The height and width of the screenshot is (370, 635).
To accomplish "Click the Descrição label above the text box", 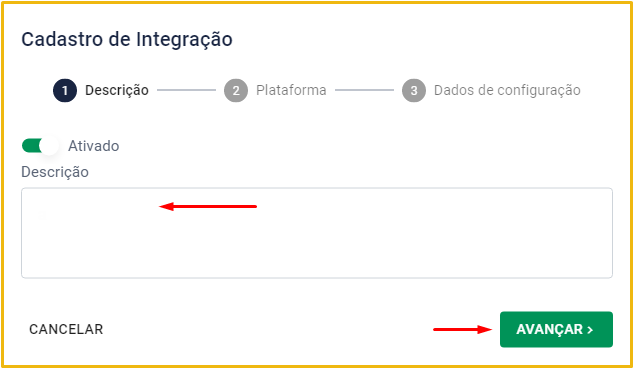I will [x=55, y=172].
